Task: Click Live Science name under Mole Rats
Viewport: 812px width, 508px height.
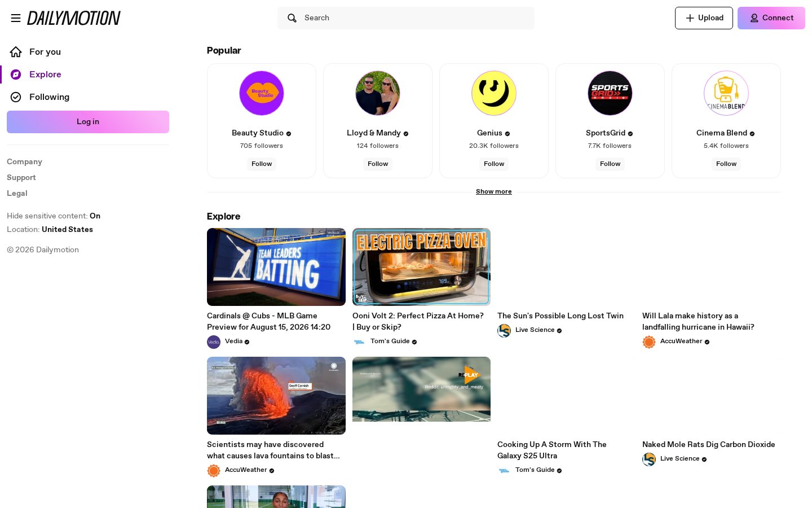Action: click(679, 459)
